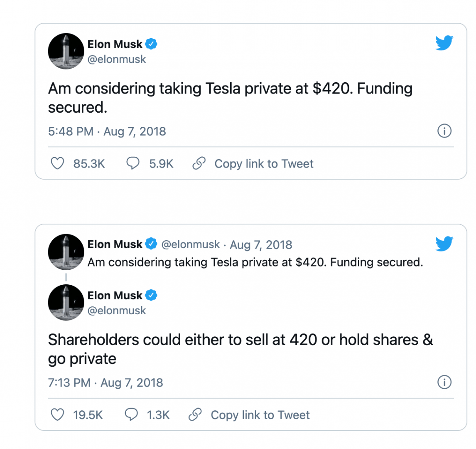Click @elonmusk handle in first tweet
The image size is (476, 449).
117,59
